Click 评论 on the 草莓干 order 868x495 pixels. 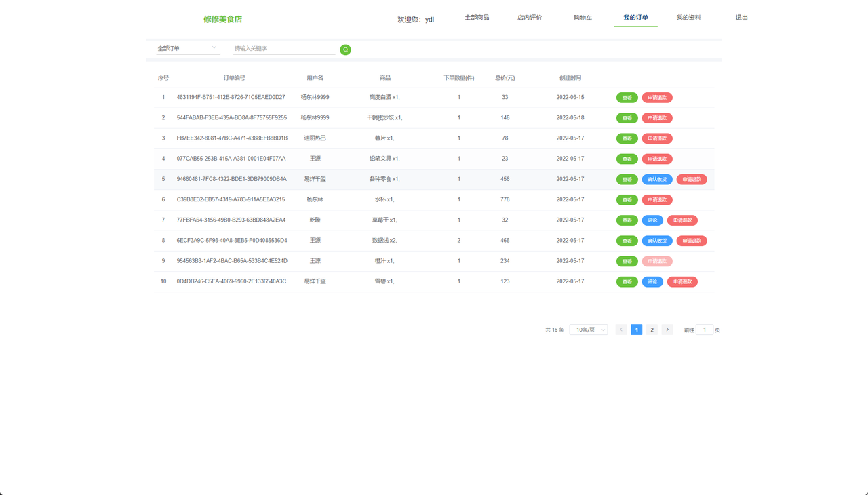pyautogui.click(x=652, y=220)
